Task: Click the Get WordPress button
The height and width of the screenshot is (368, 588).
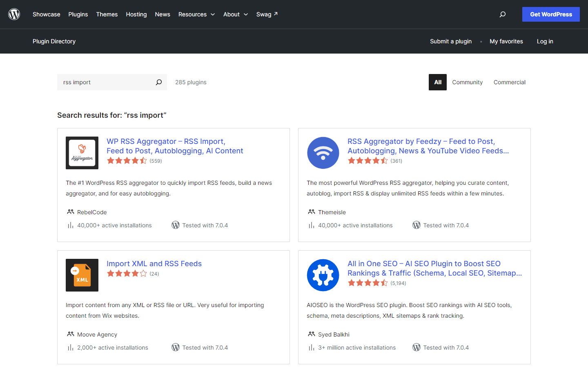Action: [x=551, y=14]
